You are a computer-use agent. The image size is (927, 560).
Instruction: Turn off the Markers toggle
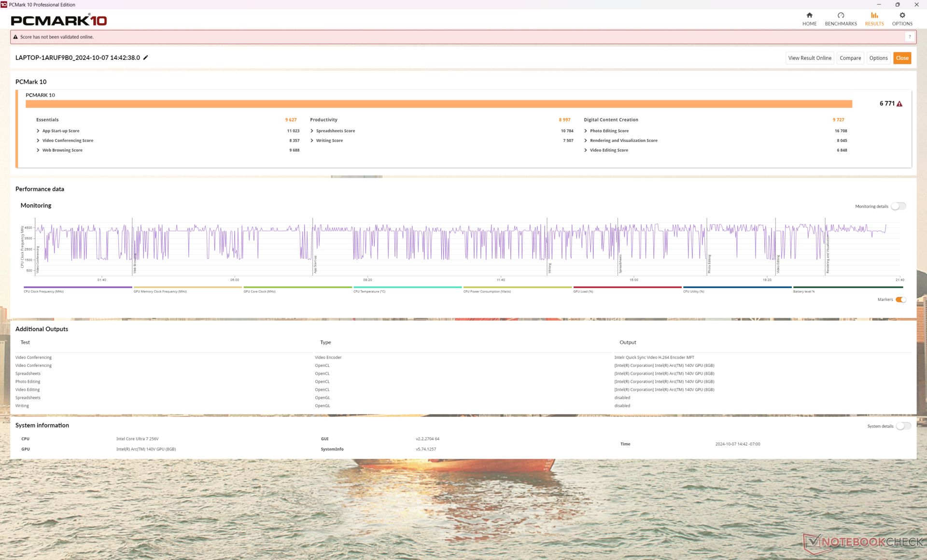(900, 299)
